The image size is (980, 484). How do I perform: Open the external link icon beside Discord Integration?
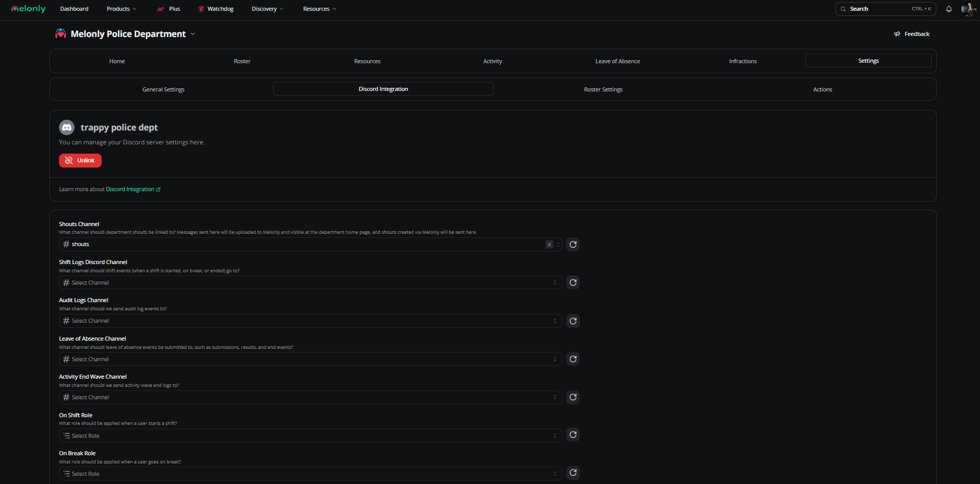pos(158,190)
